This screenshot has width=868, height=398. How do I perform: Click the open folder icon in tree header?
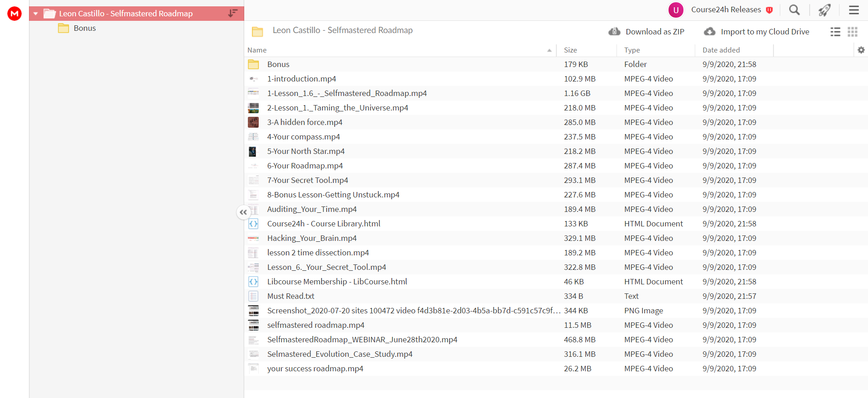(x=49, y=14)
